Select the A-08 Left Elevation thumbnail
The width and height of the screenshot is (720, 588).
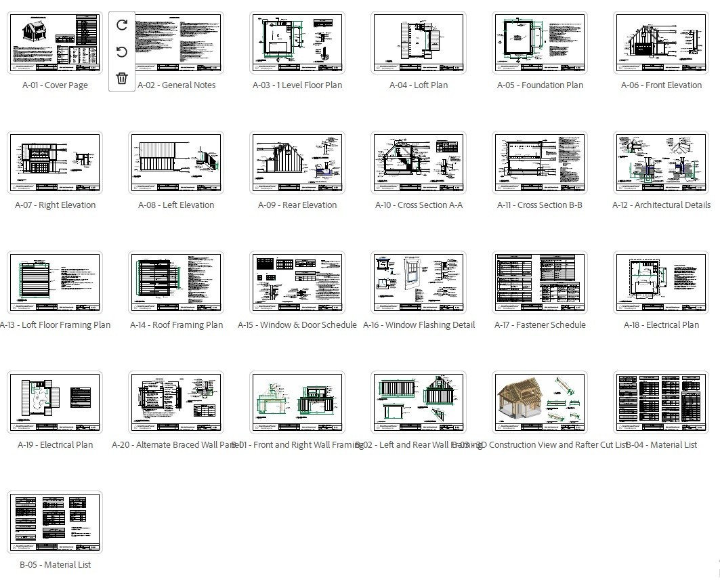click(176, 163)
